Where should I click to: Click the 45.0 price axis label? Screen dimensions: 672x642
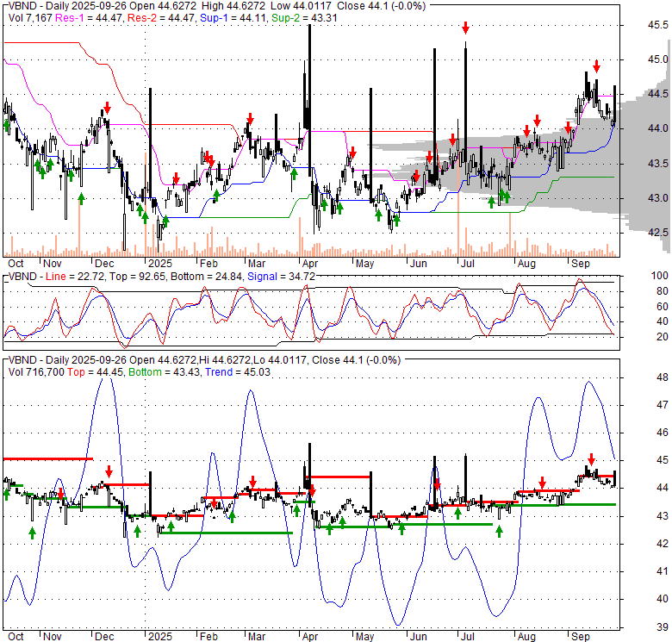657,59
